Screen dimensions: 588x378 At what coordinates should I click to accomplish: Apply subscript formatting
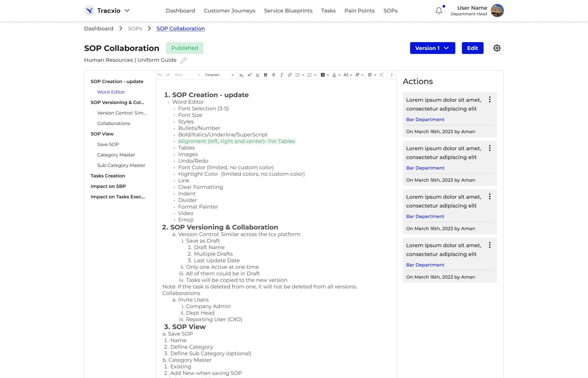coord(241,75)
